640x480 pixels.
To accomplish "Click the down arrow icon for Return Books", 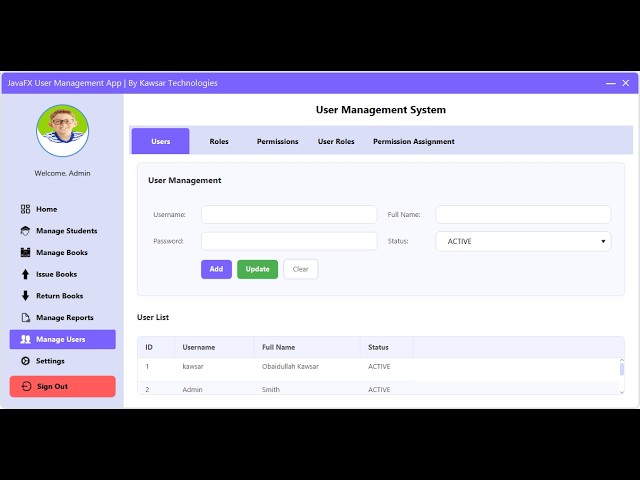I will click(x=25, y=296).
